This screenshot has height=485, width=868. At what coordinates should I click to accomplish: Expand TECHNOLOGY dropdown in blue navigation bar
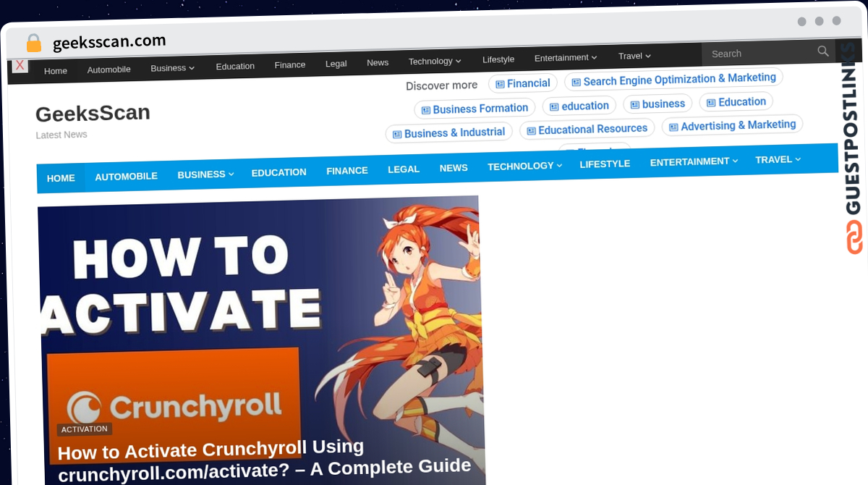tap(560, 166)
